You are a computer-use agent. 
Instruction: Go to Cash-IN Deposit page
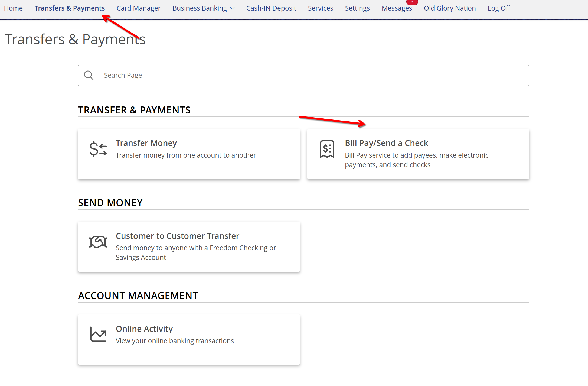point(271,8)
